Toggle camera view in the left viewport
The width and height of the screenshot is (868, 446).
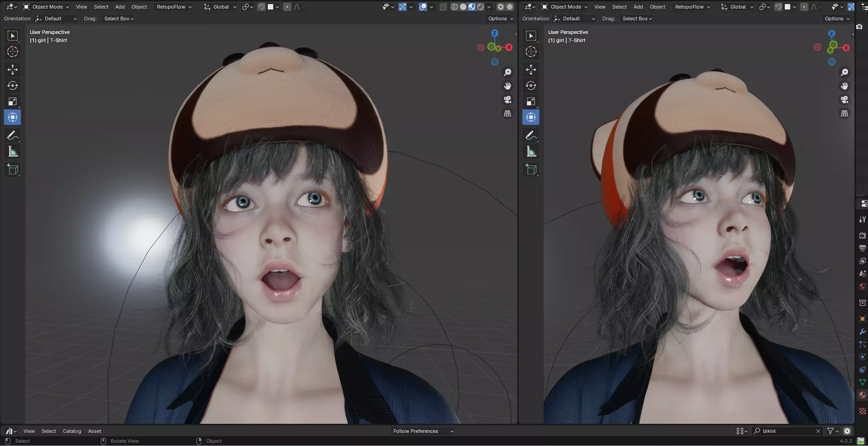click(508, 100)
